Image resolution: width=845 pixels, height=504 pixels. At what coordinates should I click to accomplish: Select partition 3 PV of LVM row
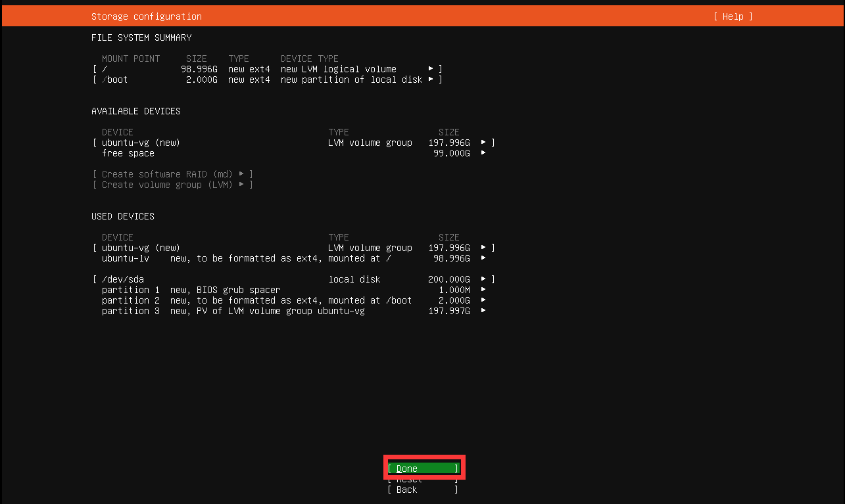(294, 311)
